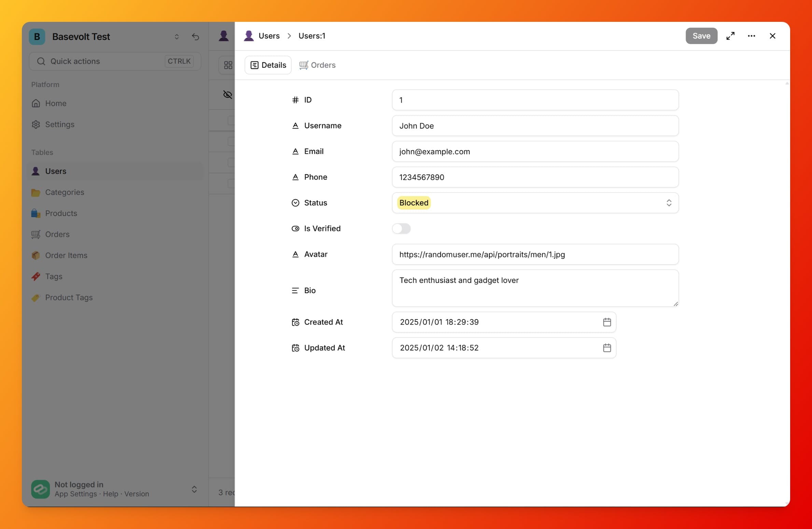Open the Product Tags table icon
This screenshot has width=812, height=529.
(x=36, y=297)
